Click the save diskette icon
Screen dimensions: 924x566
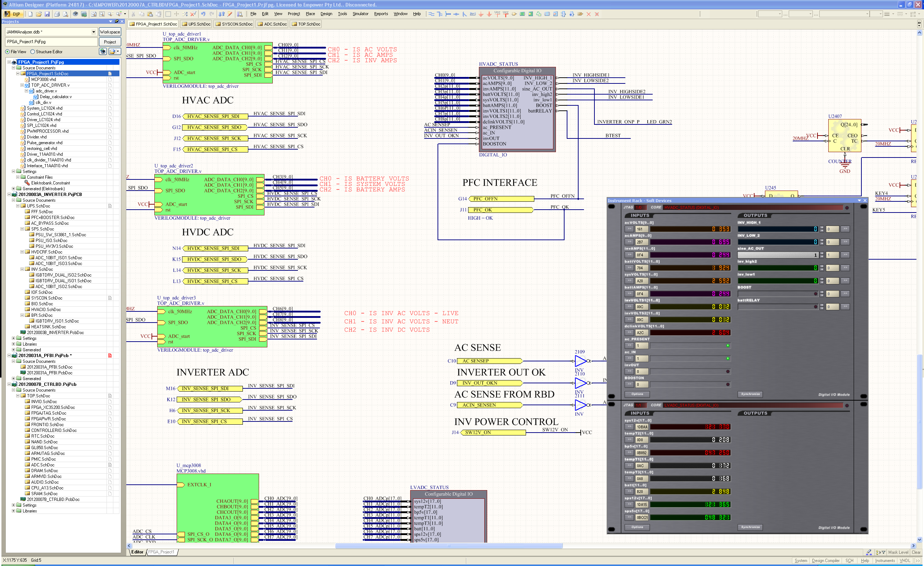click(x=47, y=14)
